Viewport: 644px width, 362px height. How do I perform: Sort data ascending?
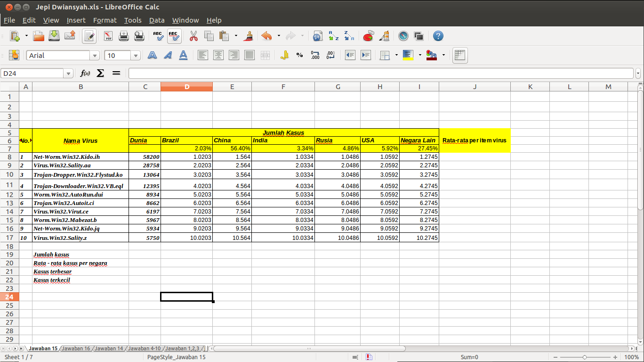[x=333, y=36]
